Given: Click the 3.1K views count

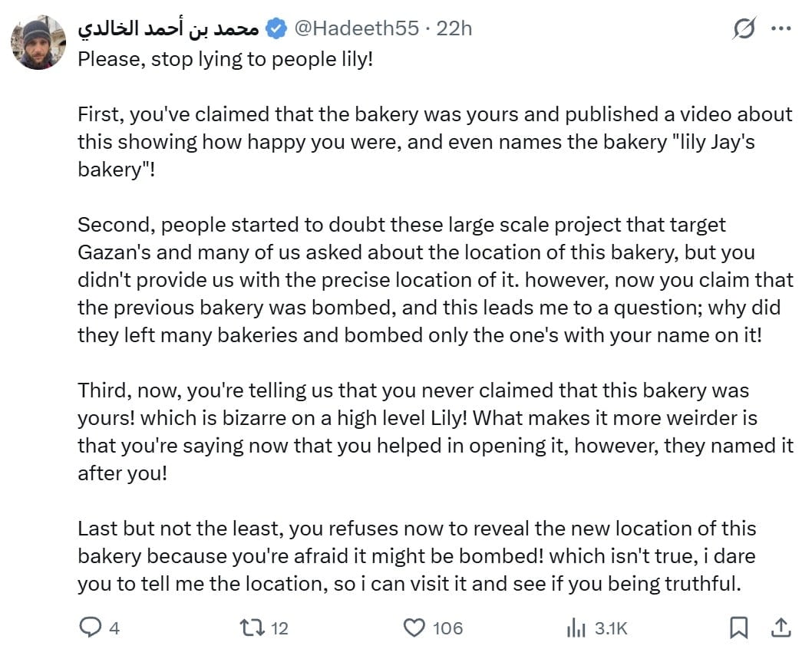Looking at the screenshot, I should coord(611,628).
